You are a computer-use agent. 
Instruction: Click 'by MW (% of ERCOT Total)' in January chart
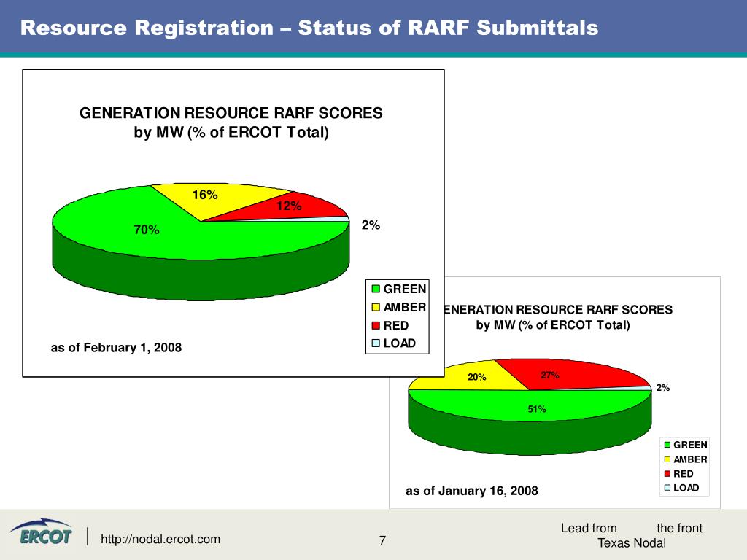click(x=553, y=325)
